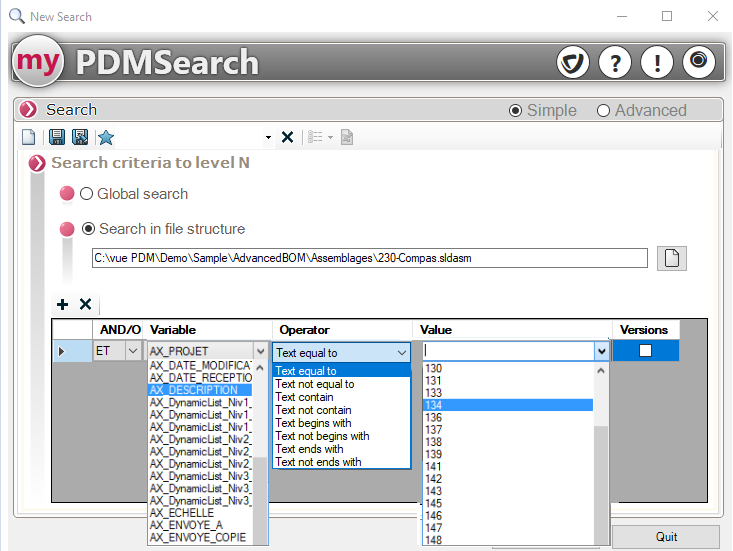
Task: Click the new search document icon
Action: pyautogui.click(x=29, y=137)
